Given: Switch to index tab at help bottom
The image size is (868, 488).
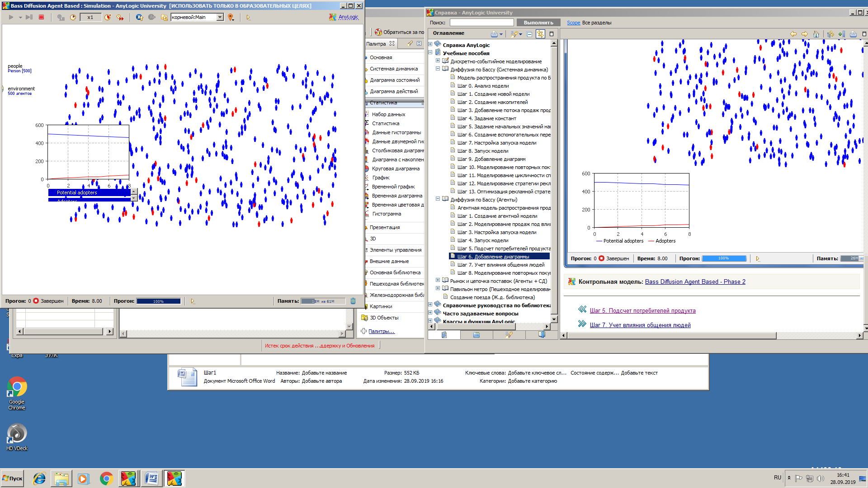Looking at the screenshot, I should (x=476, y=335).
